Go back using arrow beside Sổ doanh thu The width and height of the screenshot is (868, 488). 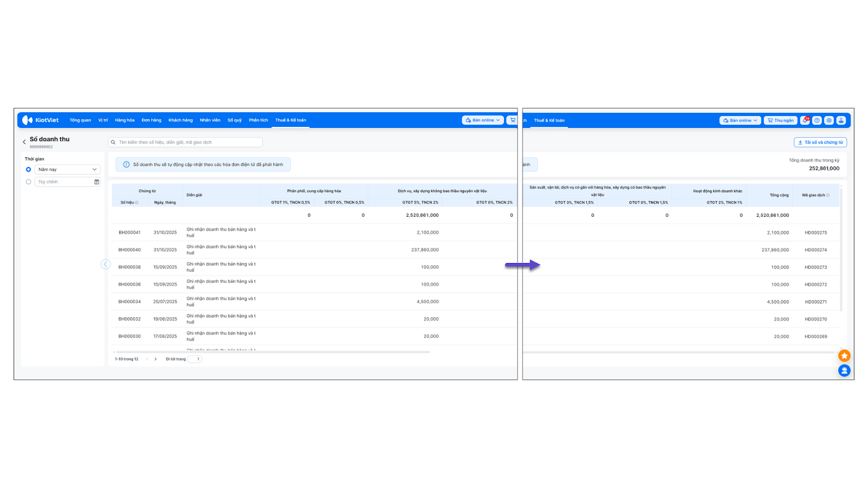[x=24, y=142]
